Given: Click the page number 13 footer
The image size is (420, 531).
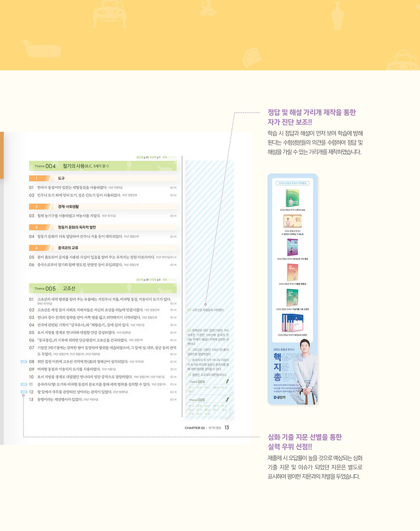Looking at the screenshot, I should [227, 427].
